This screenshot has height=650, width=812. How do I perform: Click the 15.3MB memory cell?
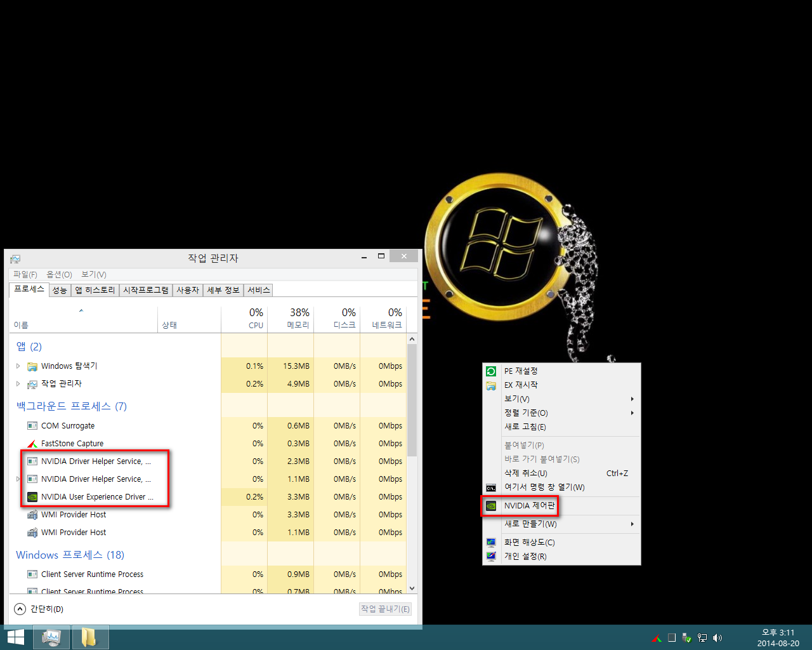pos(291,366)
